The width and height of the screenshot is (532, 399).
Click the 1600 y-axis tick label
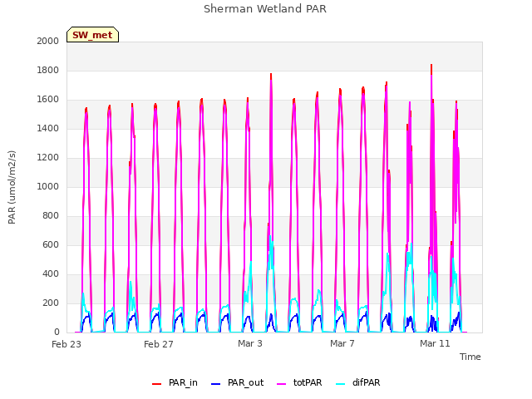[x=48, y=100]
